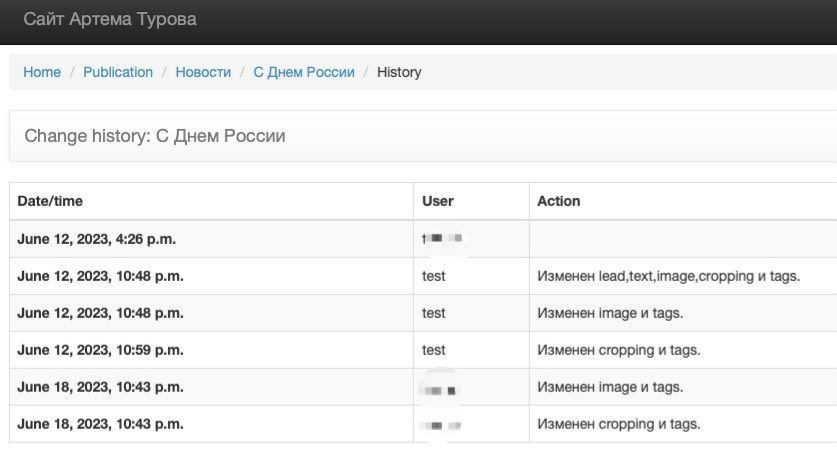Click the Change history: С Днем России heading
The height and width of the screenshot is (462, 837).
(x=155, y=136)
